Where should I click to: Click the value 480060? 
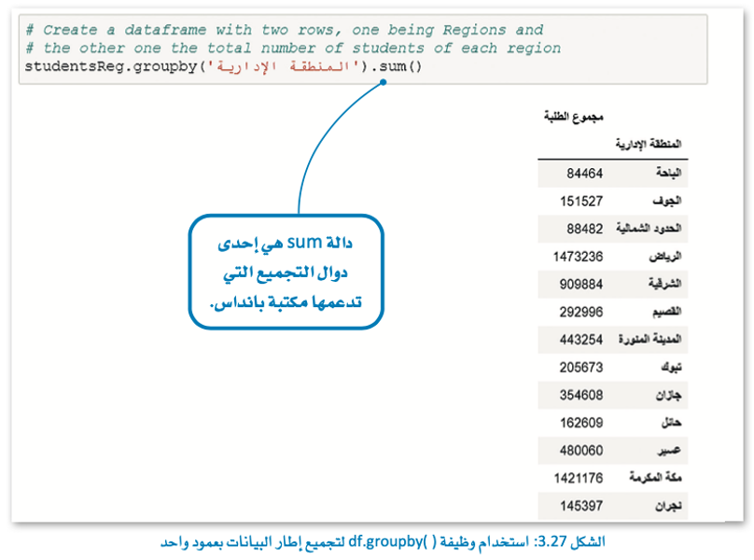[x=580, y=451]
